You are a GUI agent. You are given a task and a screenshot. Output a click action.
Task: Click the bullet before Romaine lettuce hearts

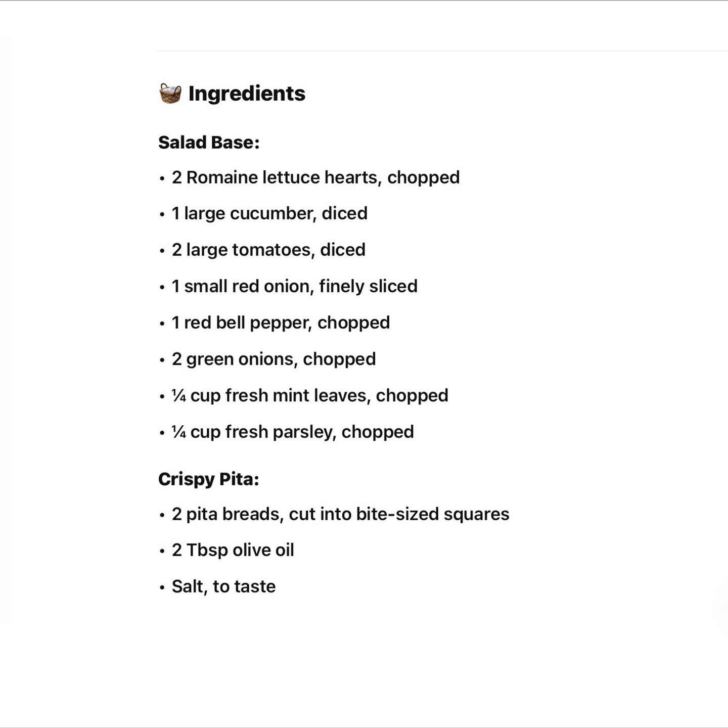click(162, 178)
